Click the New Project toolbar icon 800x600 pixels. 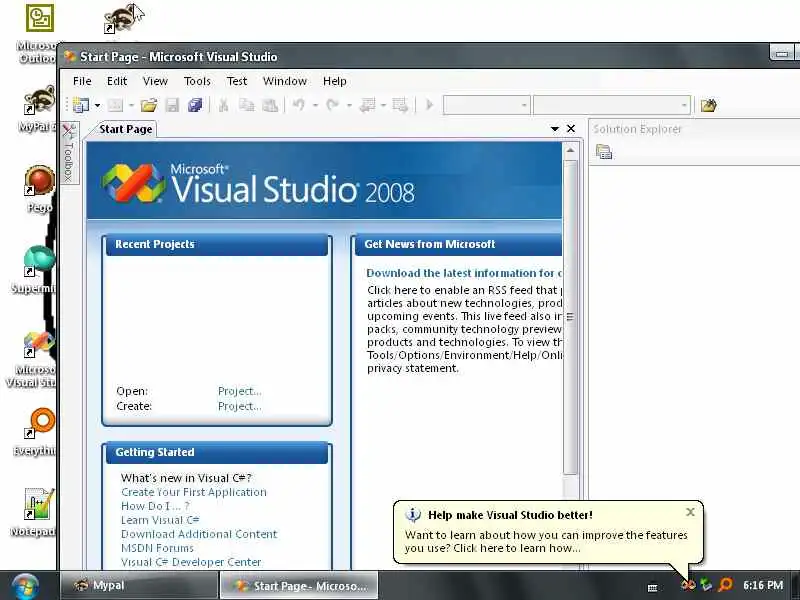point(81,106)
